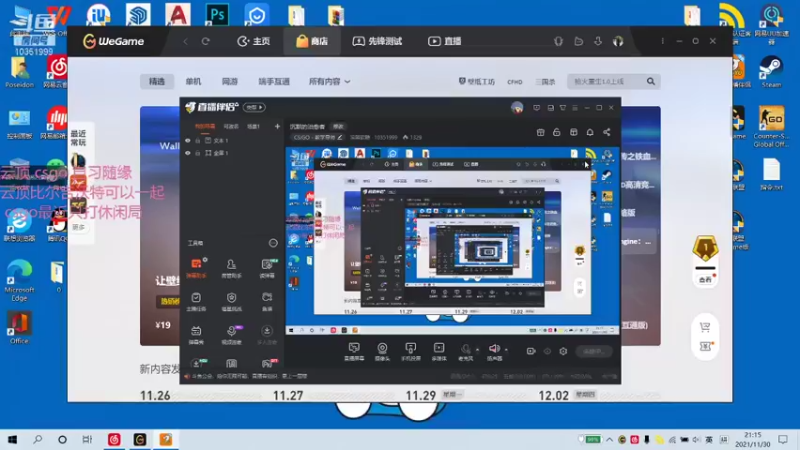
Task: Toggle lock on 全屏1 source
Action: (197, 153)
